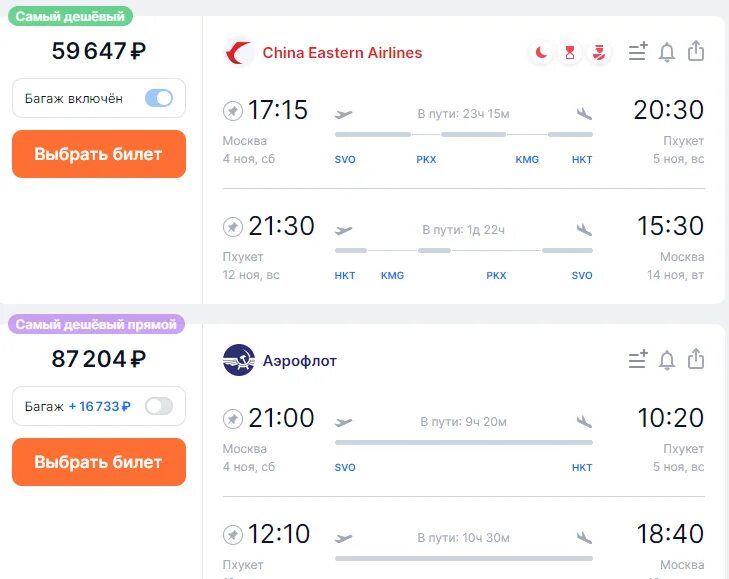Open the China Eastern Airlines logo
Image resolution: width=729 pixels, height=579 pixels.
coord(239,53)
